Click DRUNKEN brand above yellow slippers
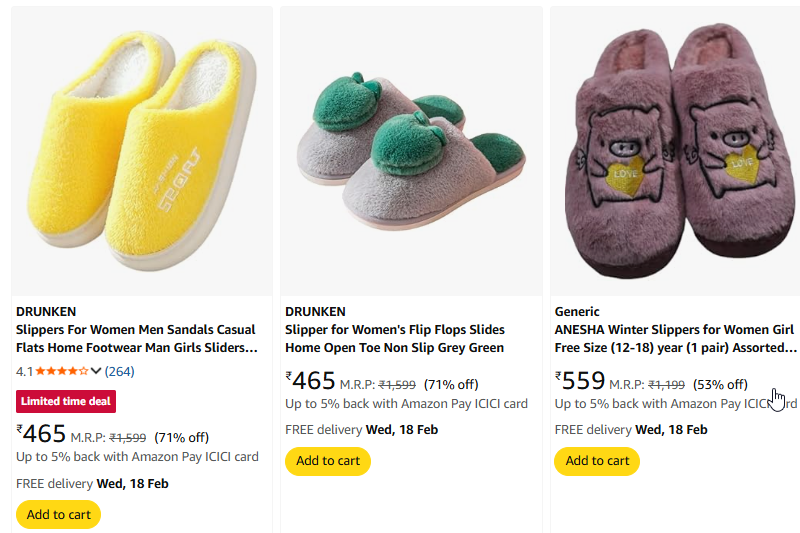 point(46,311)
